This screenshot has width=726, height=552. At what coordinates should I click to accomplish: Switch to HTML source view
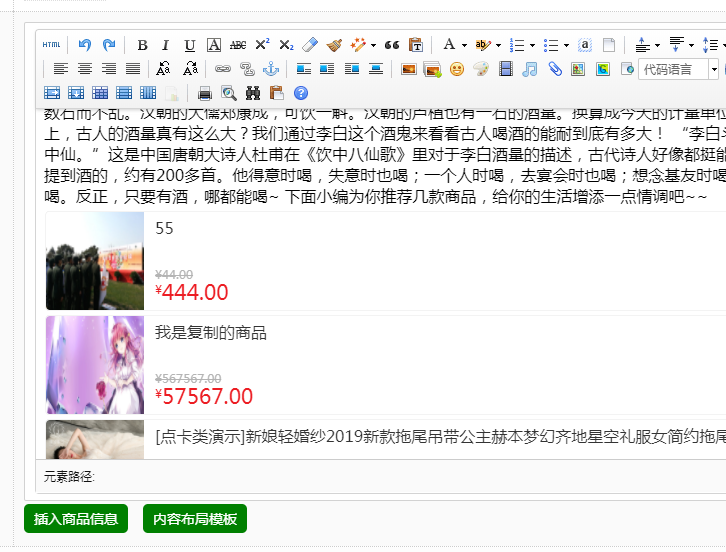52,45
